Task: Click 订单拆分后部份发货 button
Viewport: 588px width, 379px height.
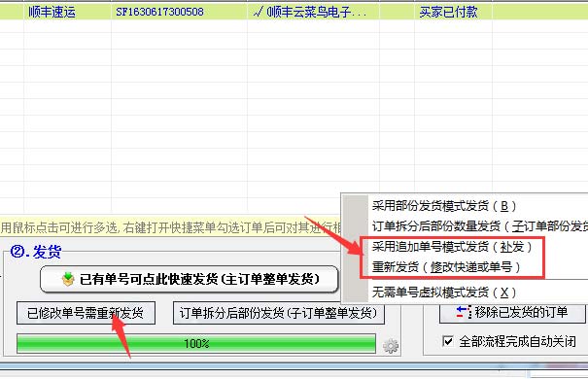Action: [x=279, y=313]
